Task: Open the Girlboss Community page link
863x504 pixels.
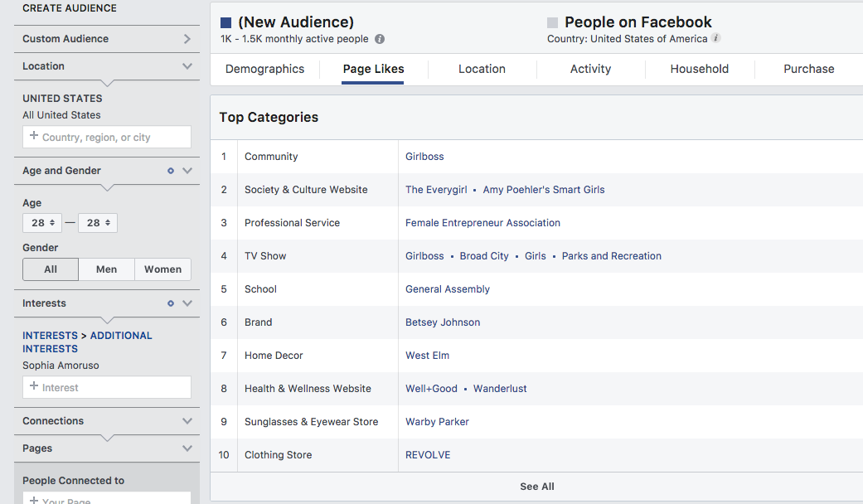Action: (424, 157)
